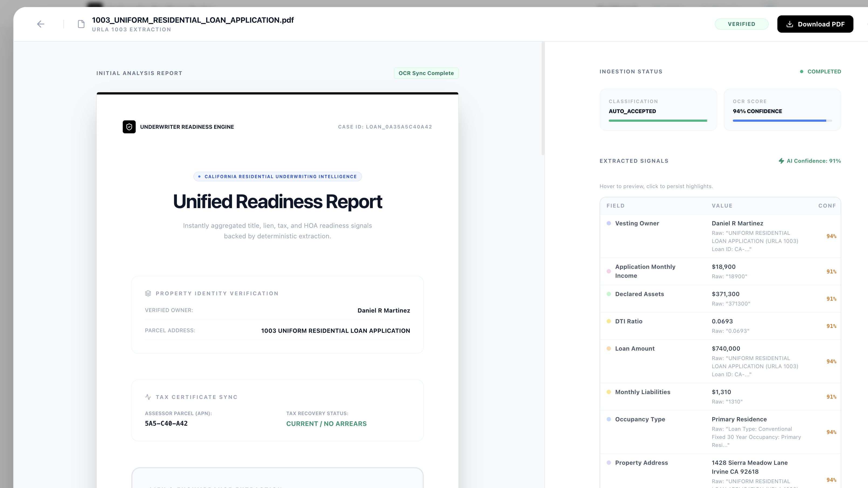Click the green dot next to COMPLETED

(802, 72)
